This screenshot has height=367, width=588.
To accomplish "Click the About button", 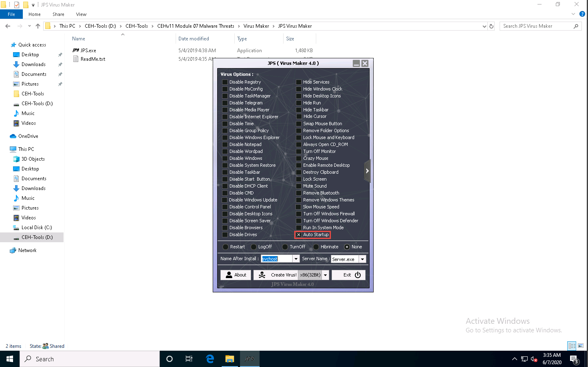I will pos(236,275).
